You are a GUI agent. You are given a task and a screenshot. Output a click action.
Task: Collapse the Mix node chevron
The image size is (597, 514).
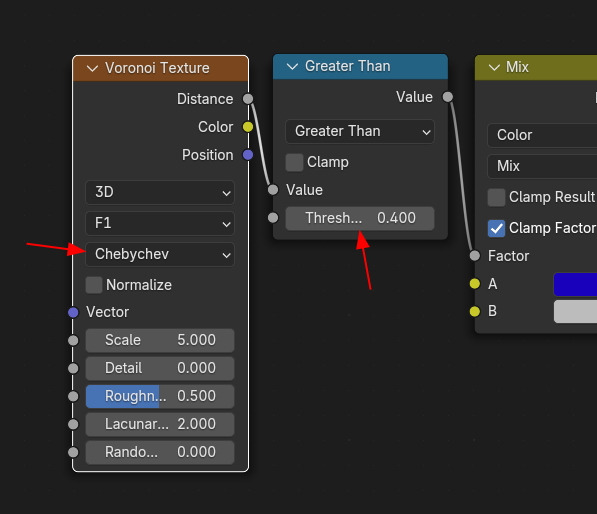pyautogui.click(x=494, y=68)
